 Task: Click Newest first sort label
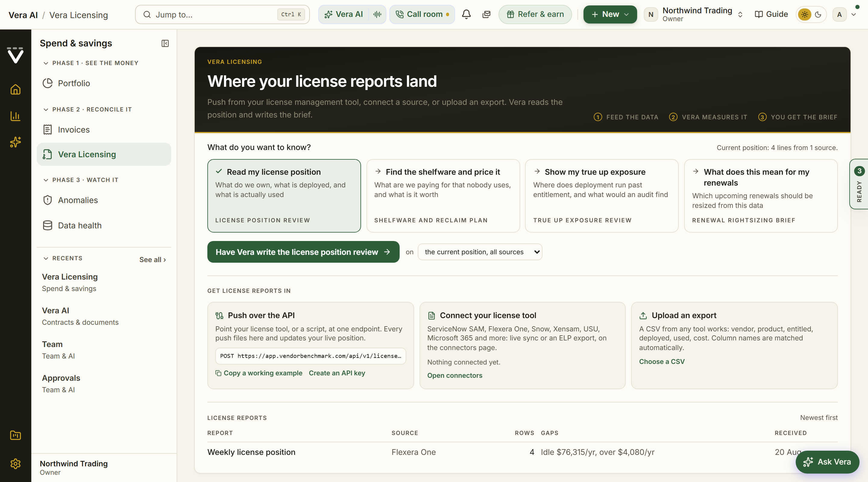[x=819, y=418]
